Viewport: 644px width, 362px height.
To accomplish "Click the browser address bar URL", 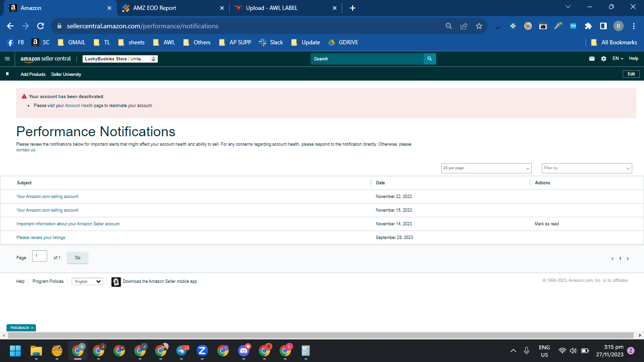I will [x=143, y=26].
